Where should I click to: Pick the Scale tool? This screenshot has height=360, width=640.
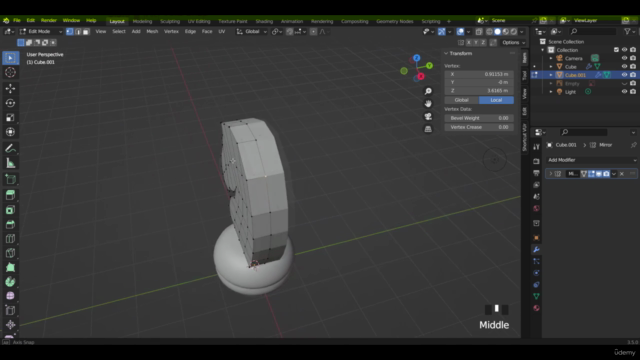[10, 118]
